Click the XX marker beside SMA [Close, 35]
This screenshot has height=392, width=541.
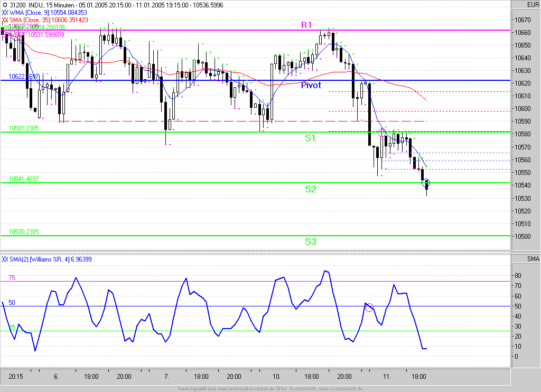tap(4, 20)
